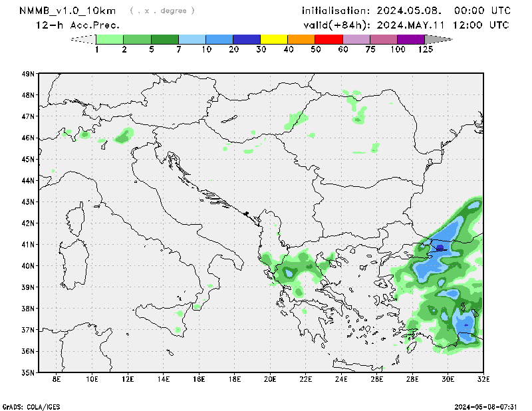Select the dark purple 100-125 legend swatch

click(x=411, y=39)
